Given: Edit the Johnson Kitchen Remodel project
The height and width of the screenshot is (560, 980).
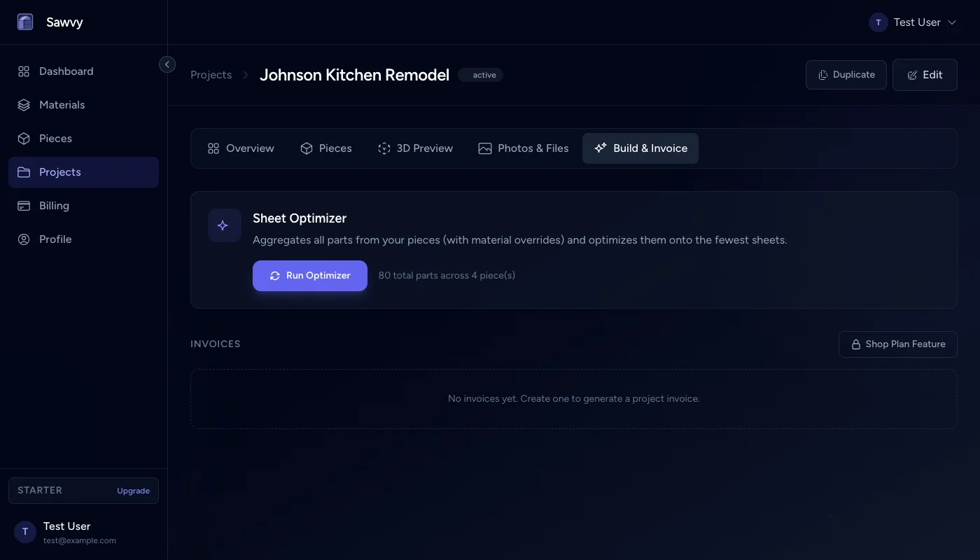Looking at the screenshot, I should point(924,75).
